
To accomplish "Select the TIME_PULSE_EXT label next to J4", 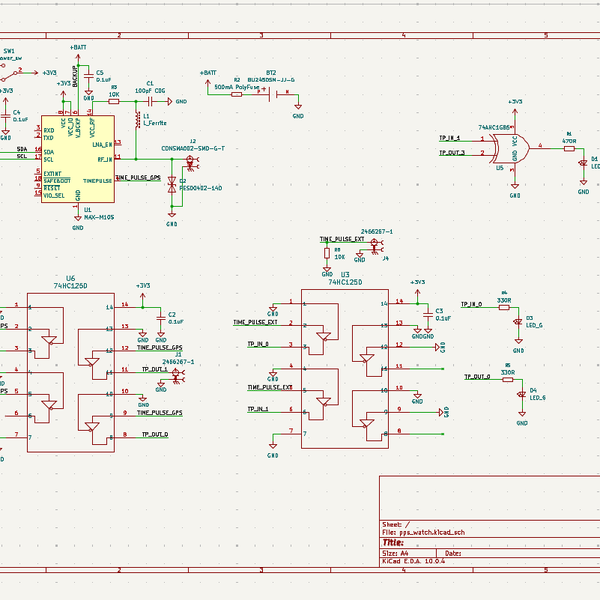I will click(342, 239).
